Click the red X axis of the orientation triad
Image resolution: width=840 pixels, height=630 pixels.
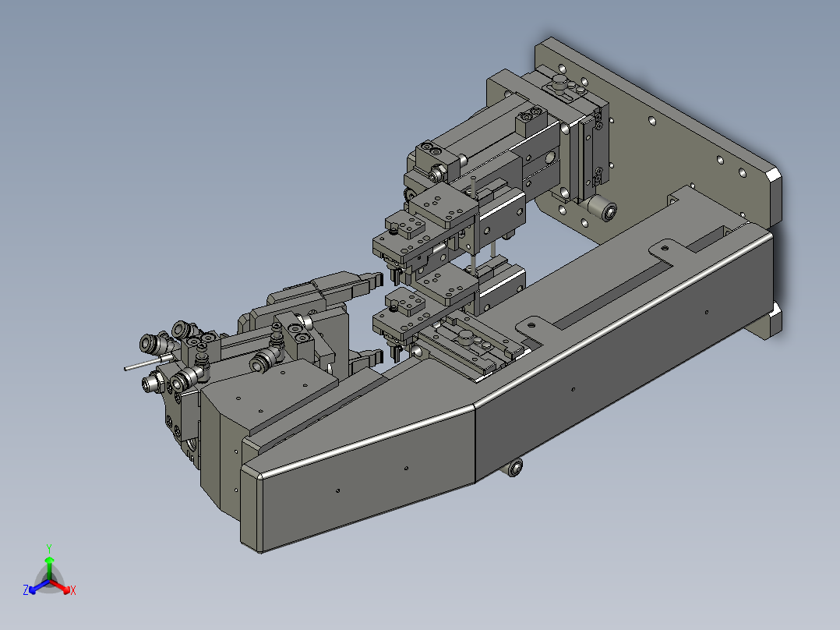click(x=61, y=586)
